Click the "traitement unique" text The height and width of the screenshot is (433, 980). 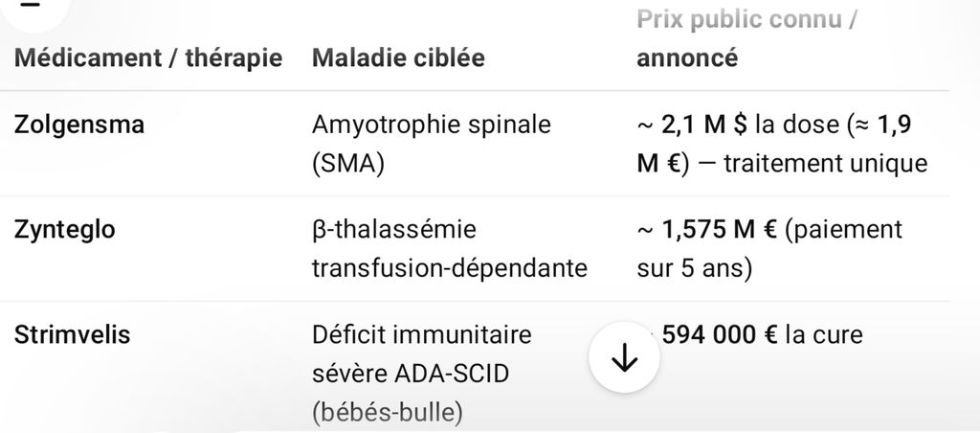(x=825, y=163)
